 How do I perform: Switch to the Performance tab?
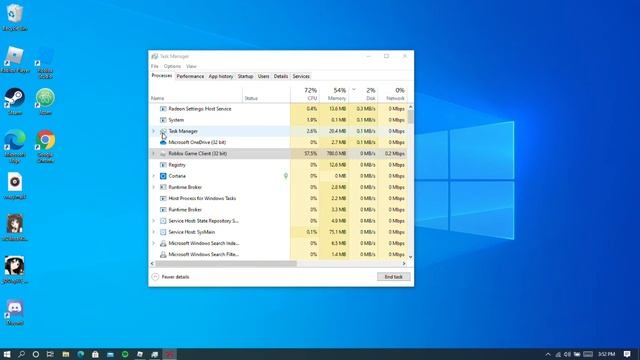190,76
